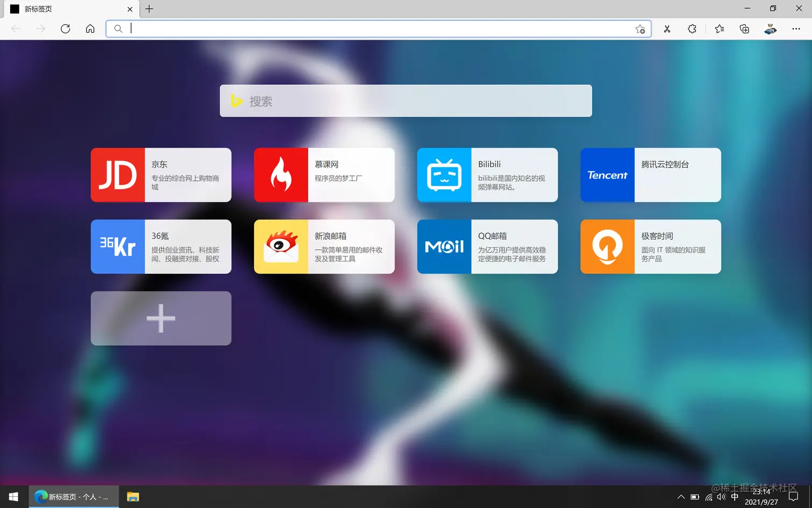Screen dimensions: 812x508
Task: Open the Extensions puzzle icon
Action: pyautogui.click(x=692, y=29)
